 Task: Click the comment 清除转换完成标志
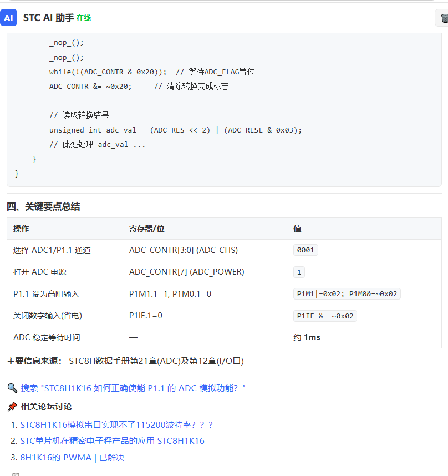tap(197, 86)
